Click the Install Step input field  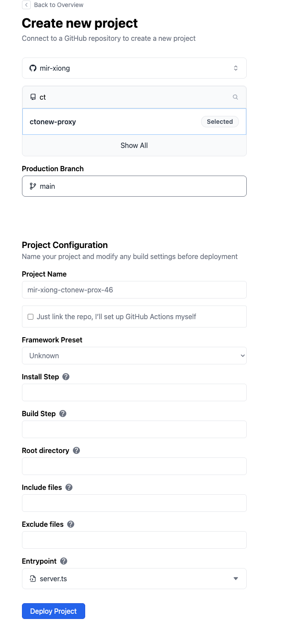(134, 392)
